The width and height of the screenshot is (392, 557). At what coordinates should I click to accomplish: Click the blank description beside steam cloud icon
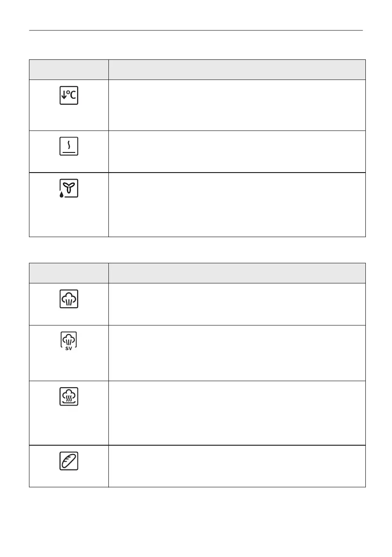(x=237, y=304)
